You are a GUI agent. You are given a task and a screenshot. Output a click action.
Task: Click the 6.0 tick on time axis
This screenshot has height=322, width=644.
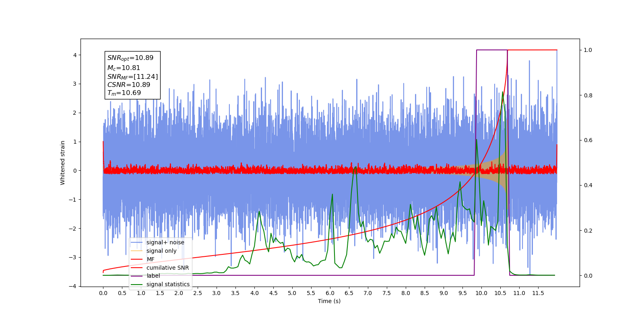(x=330, y=293)
